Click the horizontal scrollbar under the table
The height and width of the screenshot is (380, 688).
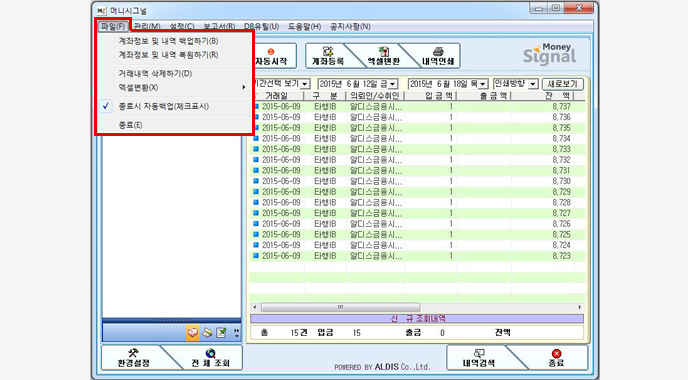(417, 307)
